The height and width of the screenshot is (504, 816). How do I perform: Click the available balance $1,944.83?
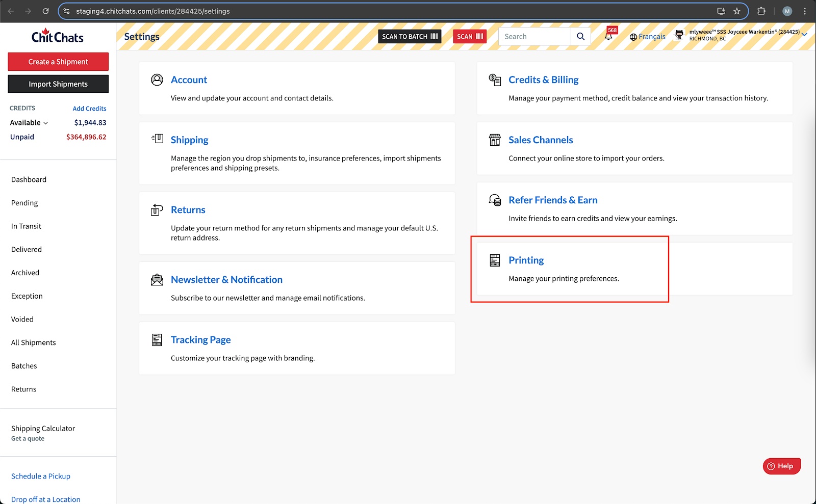90,123
